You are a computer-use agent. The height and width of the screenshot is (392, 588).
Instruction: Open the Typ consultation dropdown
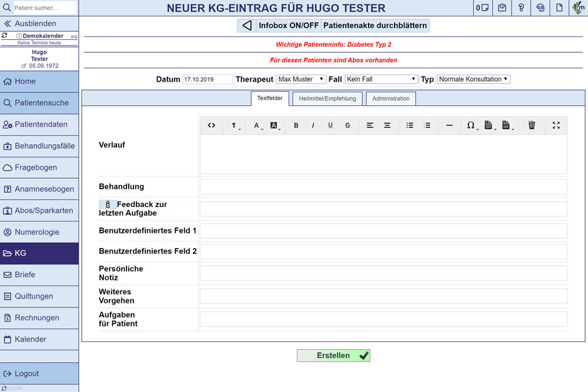point(473,79)
